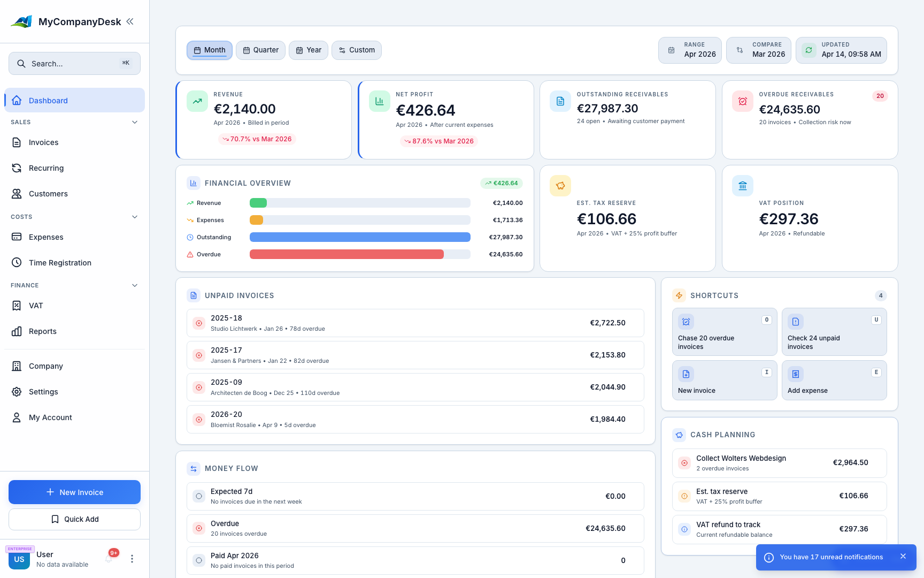Click the Search field in the sidebar
Viewport: 924px width, 578px height.
74,63
